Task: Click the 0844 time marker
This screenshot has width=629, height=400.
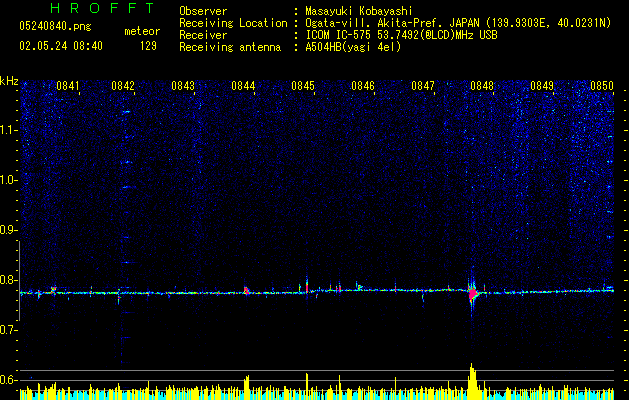Action: click(x=243, y=86)
